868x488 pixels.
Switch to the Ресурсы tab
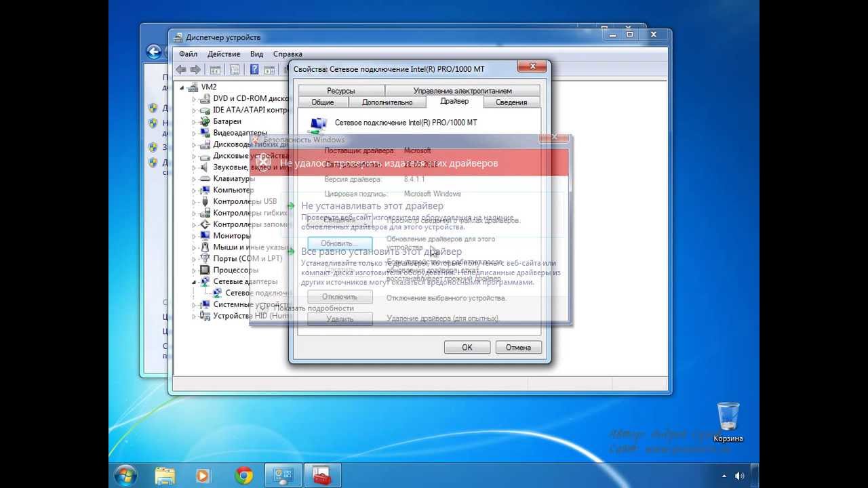(x=340, y=90)
